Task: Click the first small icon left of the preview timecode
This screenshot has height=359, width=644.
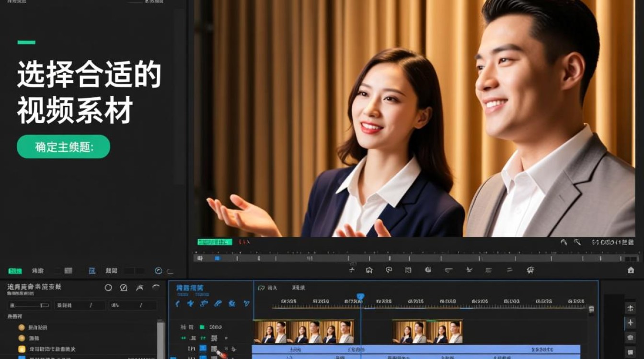Action: [x=564, y=243]
